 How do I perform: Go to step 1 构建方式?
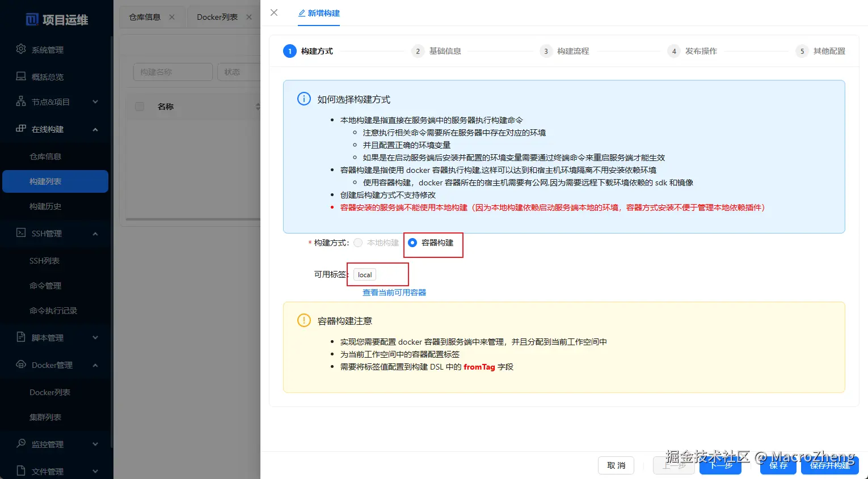(308, 51)
